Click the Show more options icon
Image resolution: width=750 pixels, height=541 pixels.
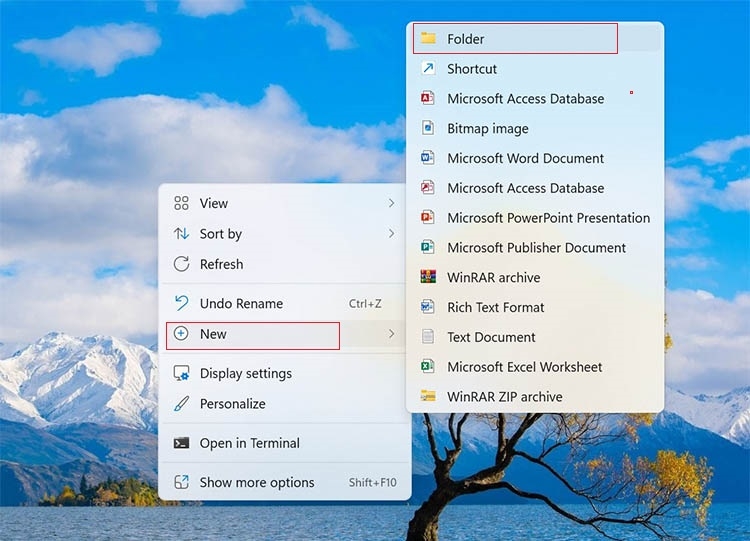point(181,482)
